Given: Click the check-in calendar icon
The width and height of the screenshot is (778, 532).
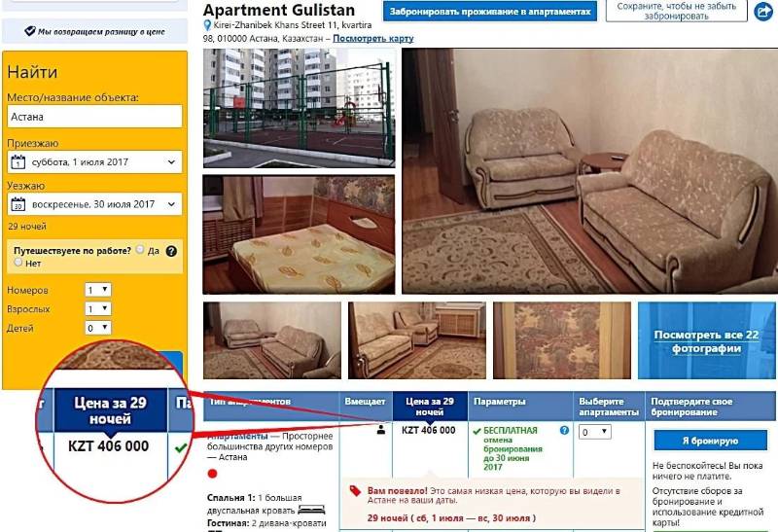Looking at the screenshot, I should 18,161.
